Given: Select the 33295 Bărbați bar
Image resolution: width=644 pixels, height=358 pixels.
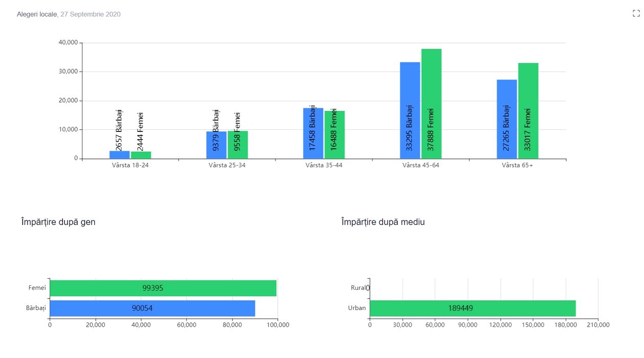Looking at the screenshot, I should point(410,110).
